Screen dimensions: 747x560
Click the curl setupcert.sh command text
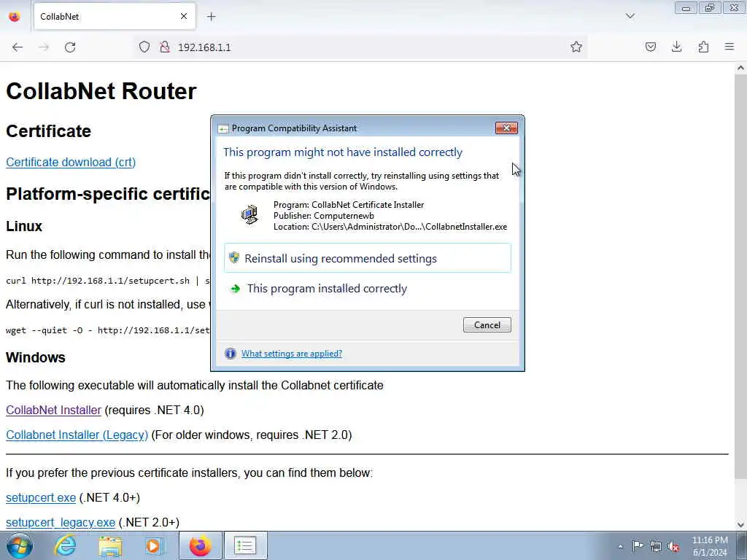(x=108, y=281)
